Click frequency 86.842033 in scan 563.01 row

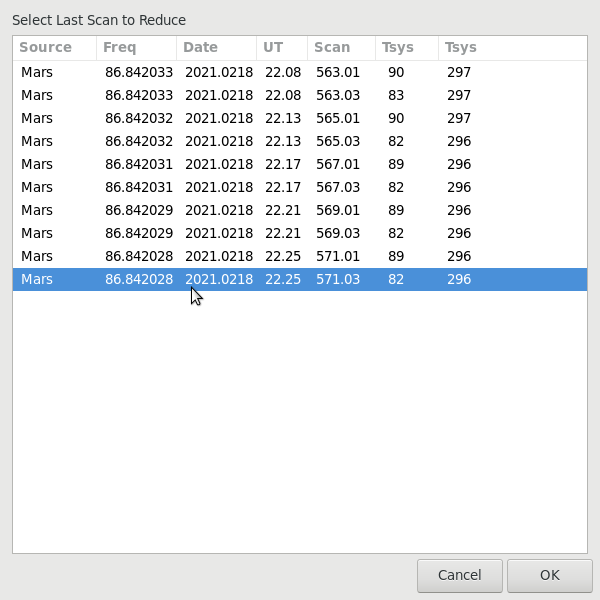[x=139, y=72]
